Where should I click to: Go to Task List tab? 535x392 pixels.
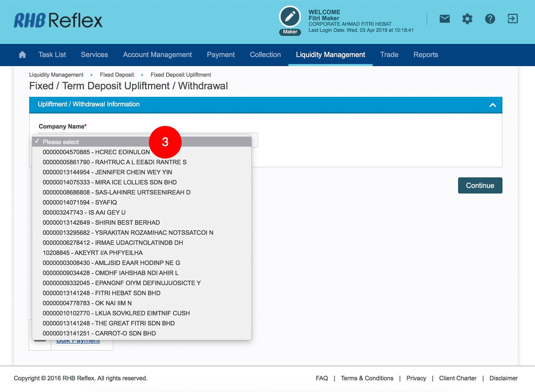point(52,55)
